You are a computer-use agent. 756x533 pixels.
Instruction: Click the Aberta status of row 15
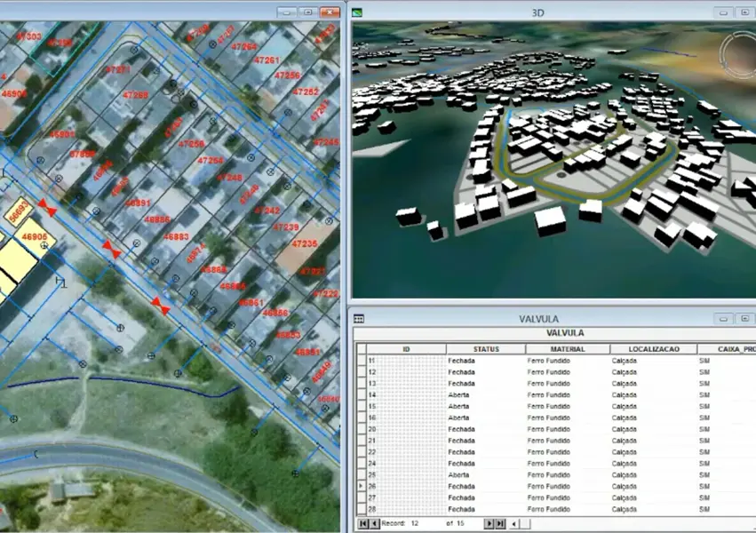click(458, 406)
